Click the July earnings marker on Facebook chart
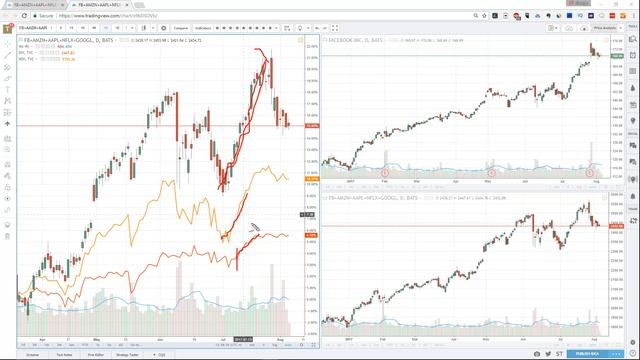 pos(589,173)
